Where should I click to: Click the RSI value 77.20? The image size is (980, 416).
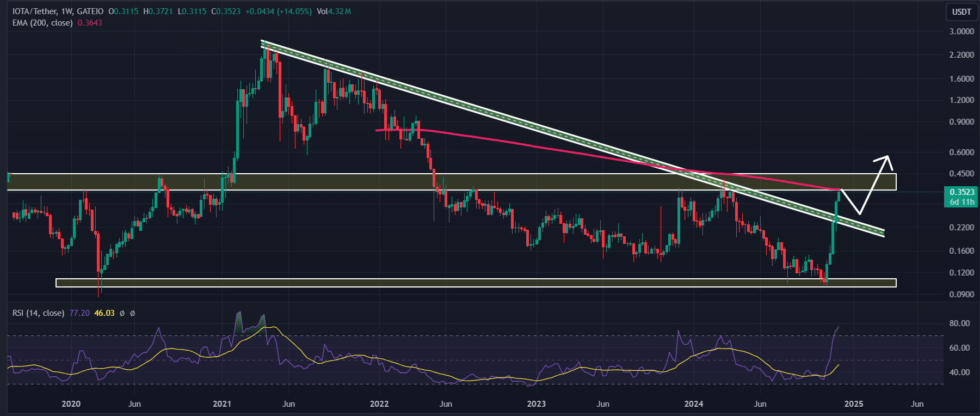coord(79,313)
